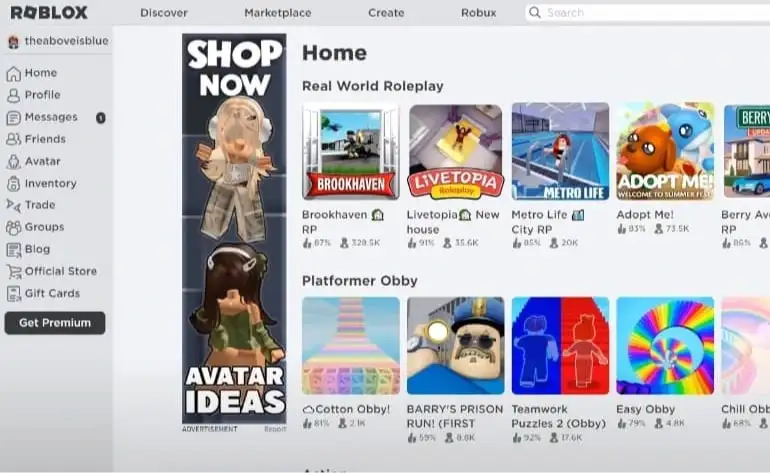Click the Get Premium button
The image size is (770, 473).
pos(55,323)
